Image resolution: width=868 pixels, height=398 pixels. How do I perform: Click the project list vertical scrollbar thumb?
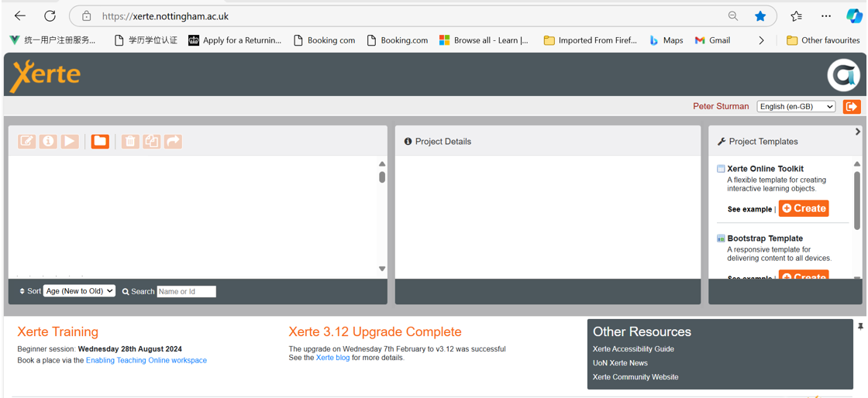tap(382, 177)
